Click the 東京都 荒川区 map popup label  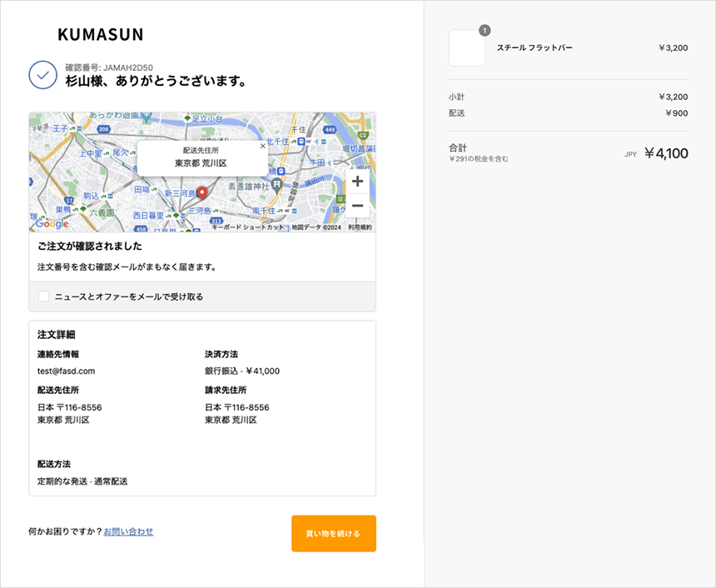[x=201, y=164]
